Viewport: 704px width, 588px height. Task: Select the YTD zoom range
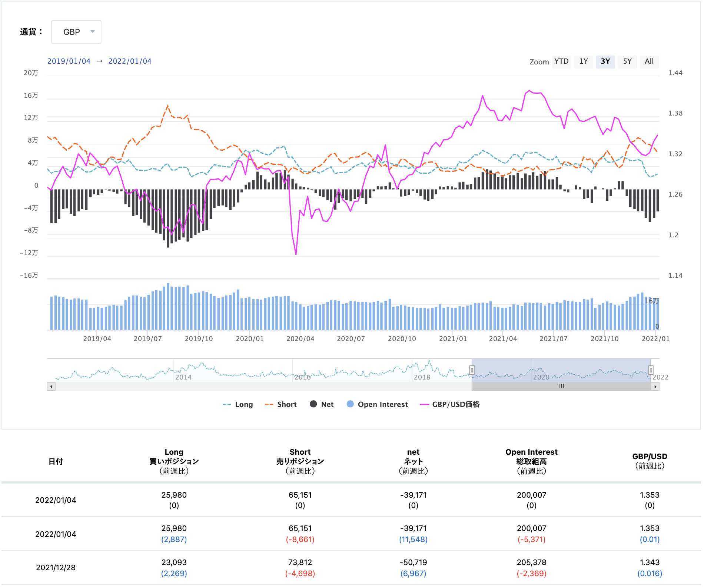coord(561,61)
